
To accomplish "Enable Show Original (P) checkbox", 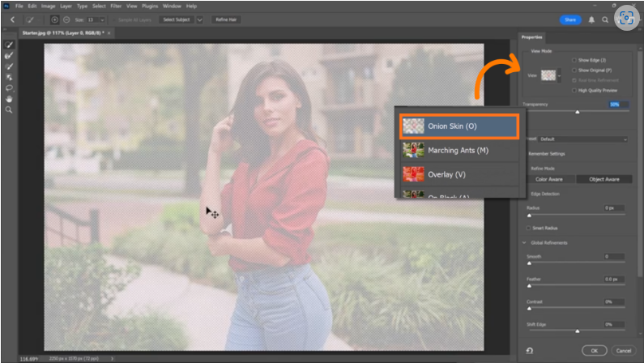I will [x=574, y=70].
